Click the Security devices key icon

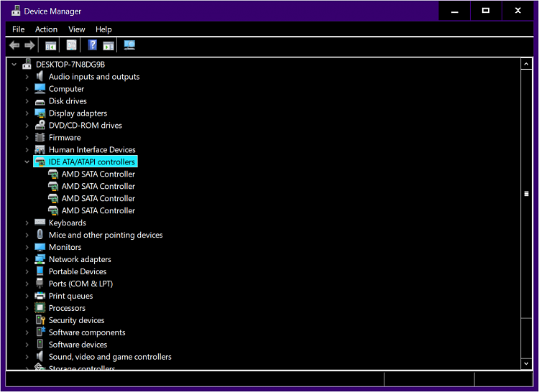tap(40, 320)
